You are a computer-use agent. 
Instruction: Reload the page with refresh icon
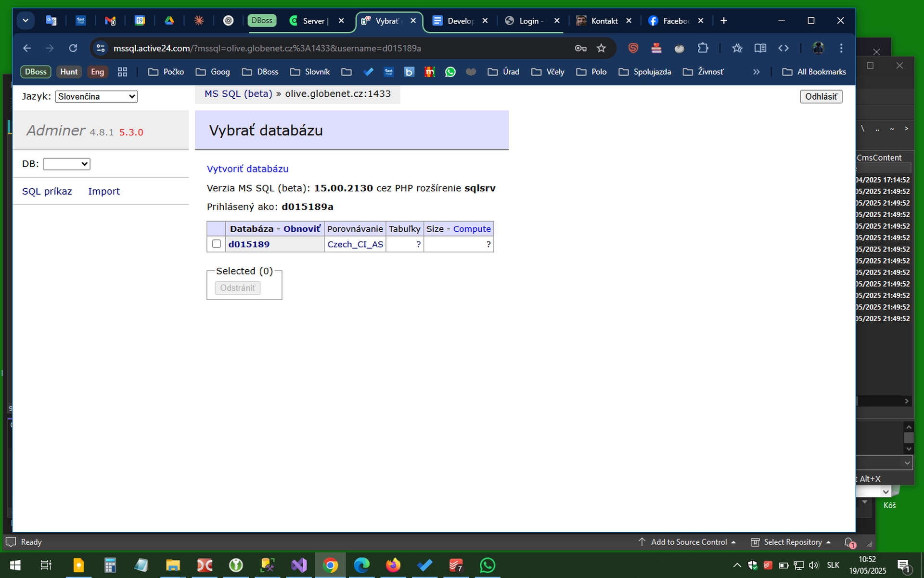click(73, 48)
